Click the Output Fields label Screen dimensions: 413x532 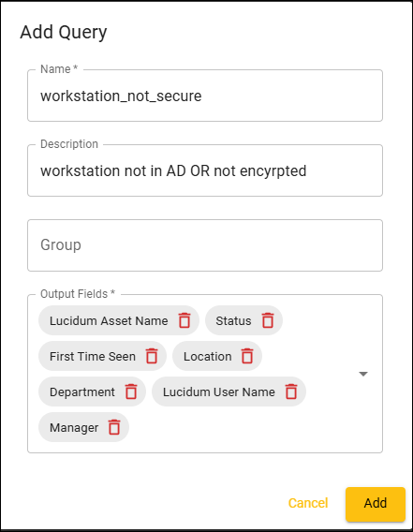pos(78,294)
